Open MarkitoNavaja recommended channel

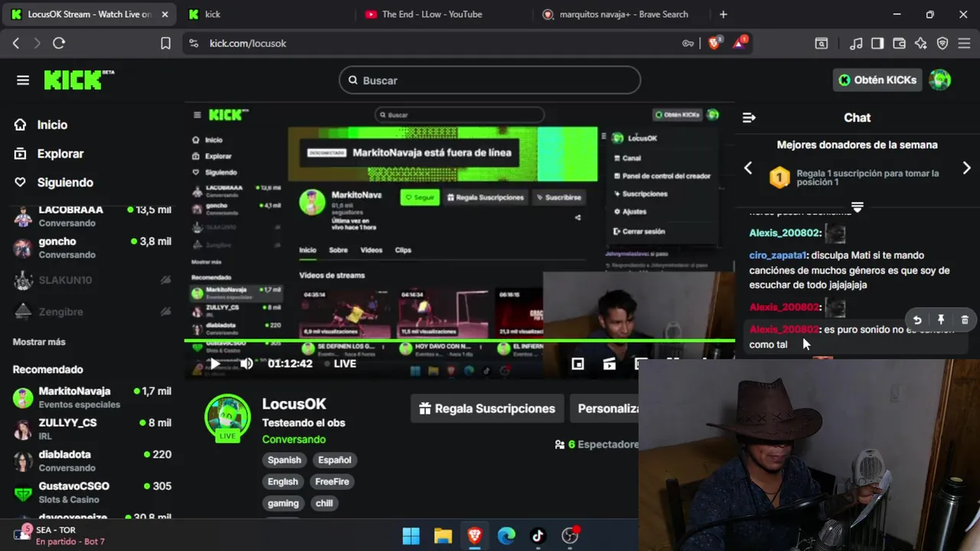point(92,397)
